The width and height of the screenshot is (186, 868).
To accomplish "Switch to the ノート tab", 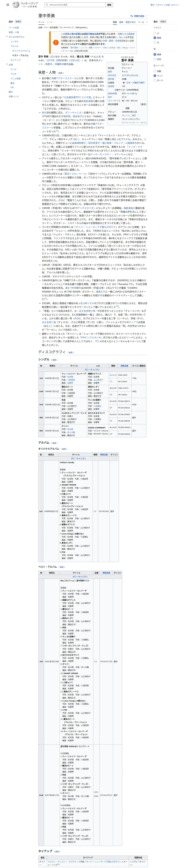I will pos(50,22).
